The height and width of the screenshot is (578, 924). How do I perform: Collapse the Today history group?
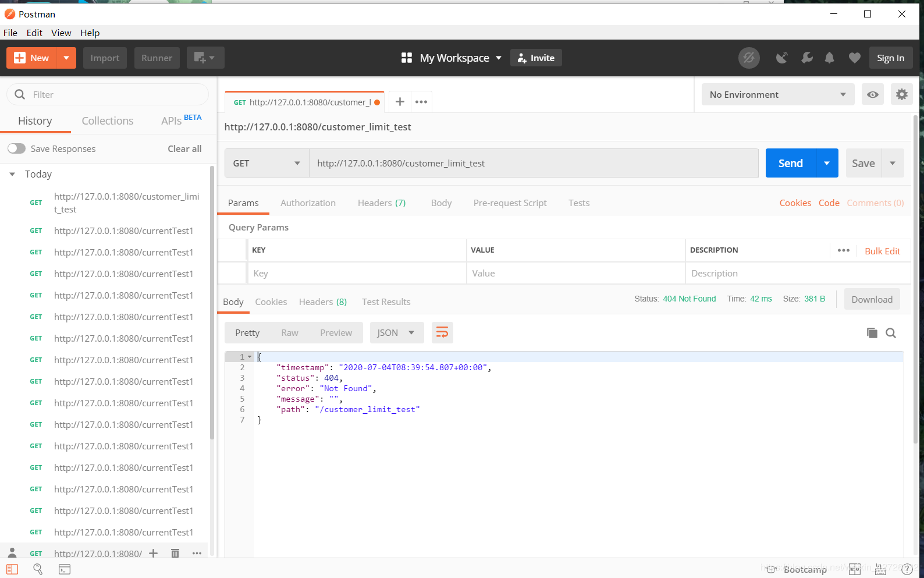(x=12, y=174)
